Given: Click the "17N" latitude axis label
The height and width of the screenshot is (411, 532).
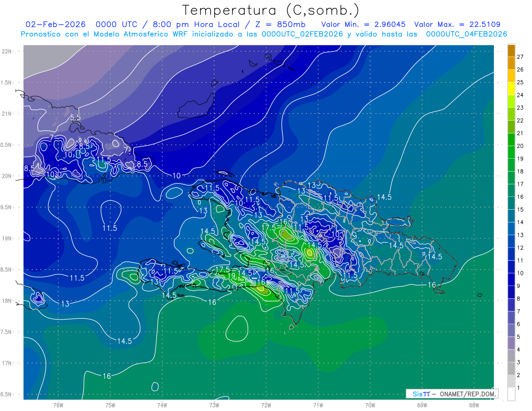Looking at the screenshot, I should [x=8, y=363].
